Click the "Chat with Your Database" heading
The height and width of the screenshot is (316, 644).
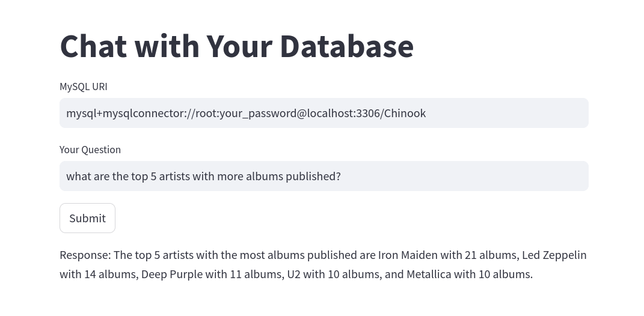pyautogui.click(x=236, y=46)
